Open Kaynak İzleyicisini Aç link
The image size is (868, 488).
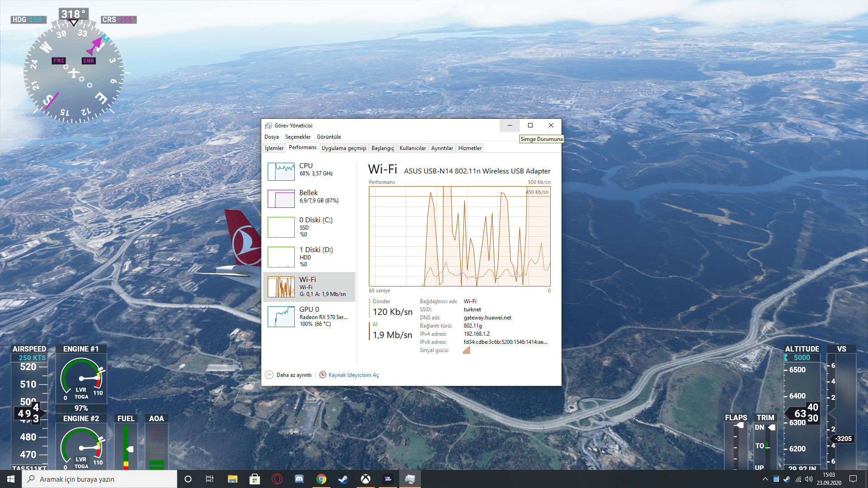tap(353, 375)
